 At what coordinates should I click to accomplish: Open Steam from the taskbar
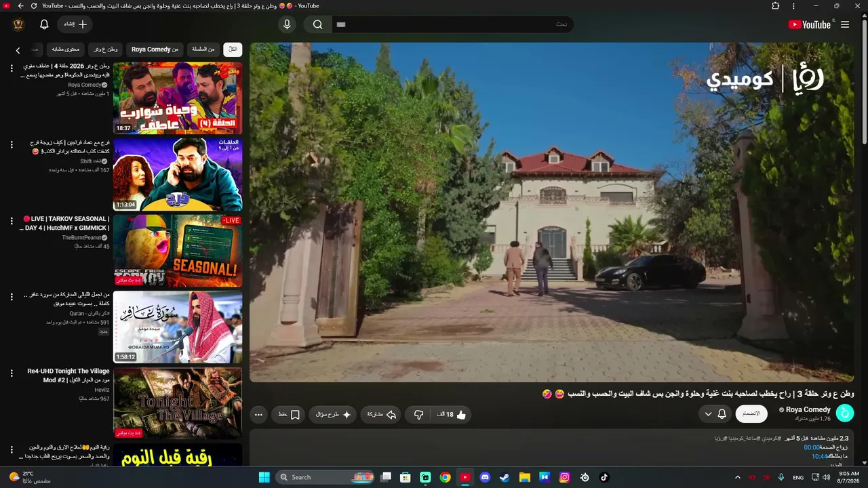(x=505, y=477)
